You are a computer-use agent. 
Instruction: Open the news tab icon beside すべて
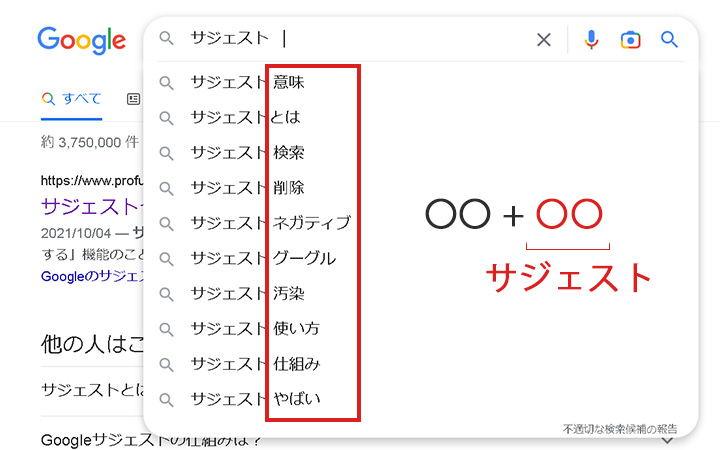[x=133, y=99]
